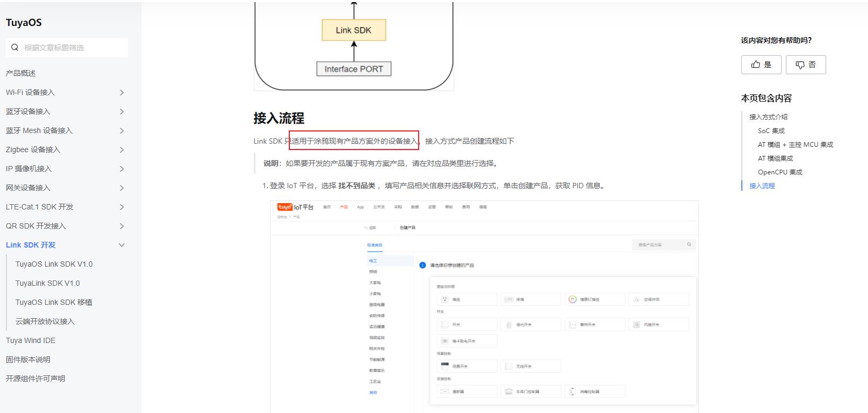
Task: Click the IoT 平台 console screenshot image
Action: click(x=484, y=306)
